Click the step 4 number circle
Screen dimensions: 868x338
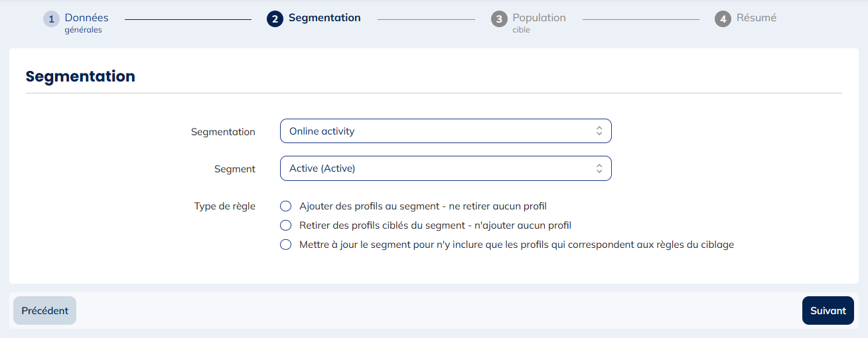[723, 19]
